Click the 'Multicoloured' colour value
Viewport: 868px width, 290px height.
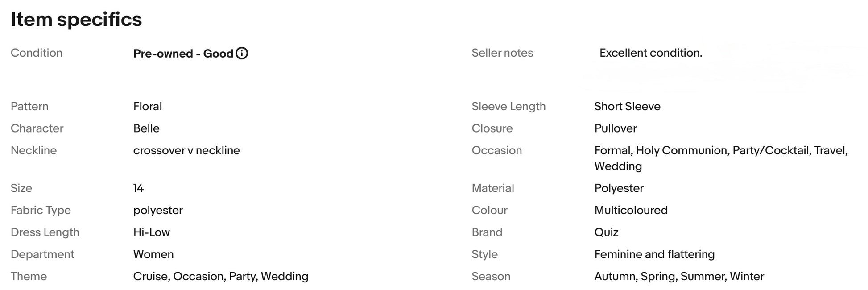(631, 210)
